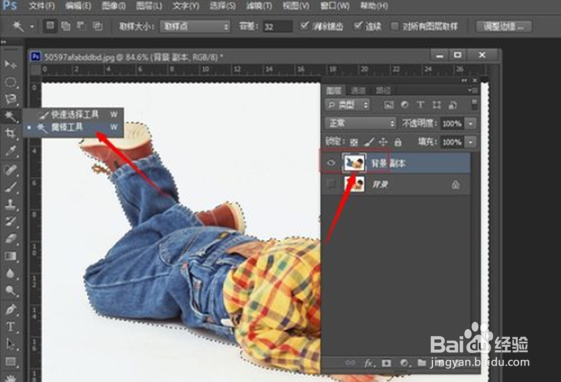The width and height of the screenshot is (561, 382).
Task: Expand the 不透明度 opacity arrow
Action: pyautogui.click(x=471, y=124)
